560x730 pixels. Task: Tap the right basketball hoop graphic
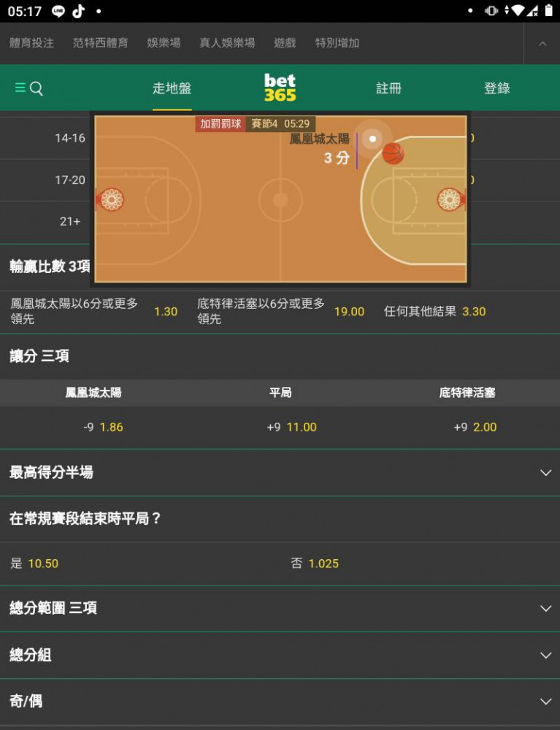[450, 199]
